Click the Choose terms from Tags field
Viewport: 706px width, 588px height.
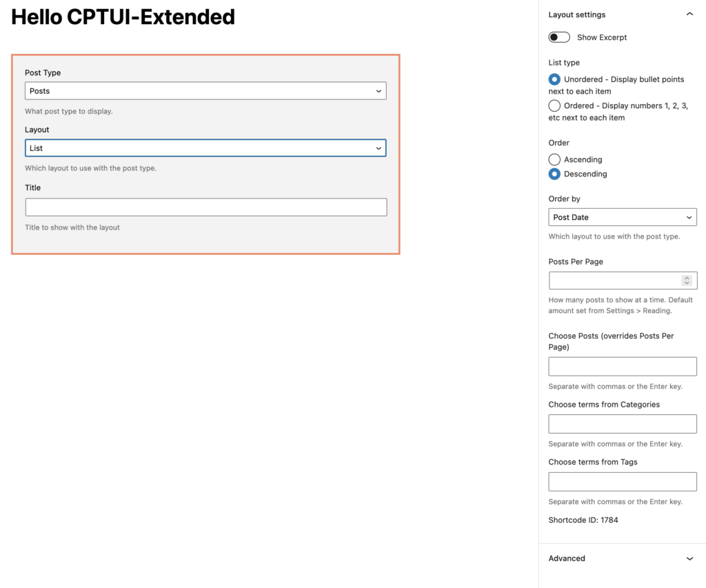point(622,481)
